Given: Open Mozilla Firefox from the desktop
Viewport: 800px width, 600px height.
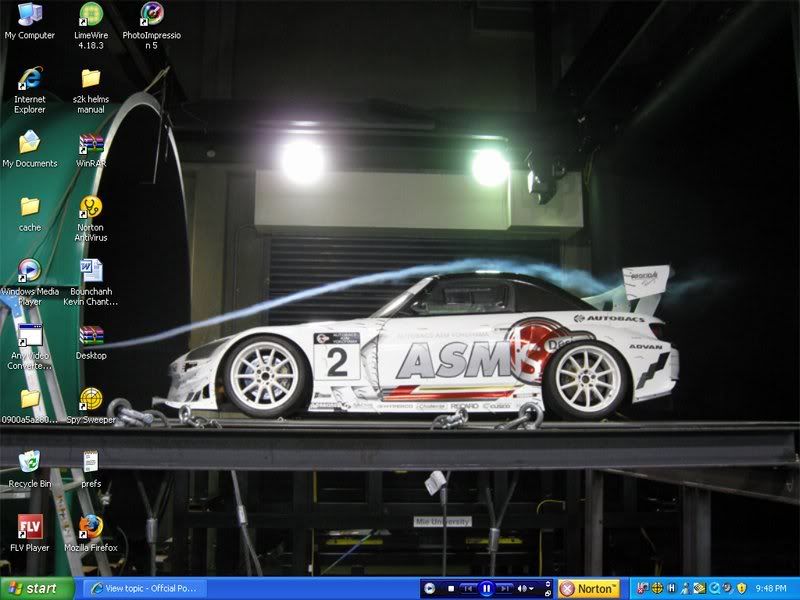Looking at the screenshot, I should point(91,528).
